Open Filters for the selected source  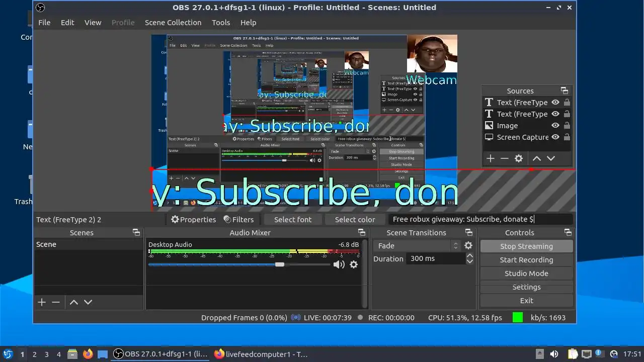238,219
